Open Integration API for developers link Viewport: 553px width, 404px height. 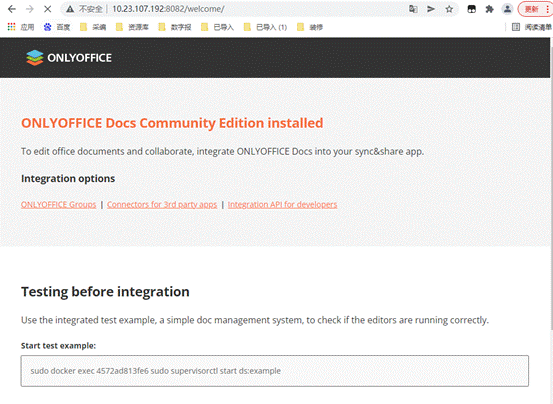point(282,204)
